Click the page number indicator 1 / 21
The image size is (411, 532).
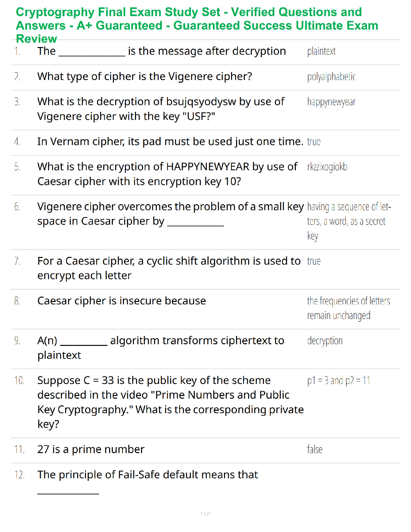pyautogui.click(x=205, y=514)
